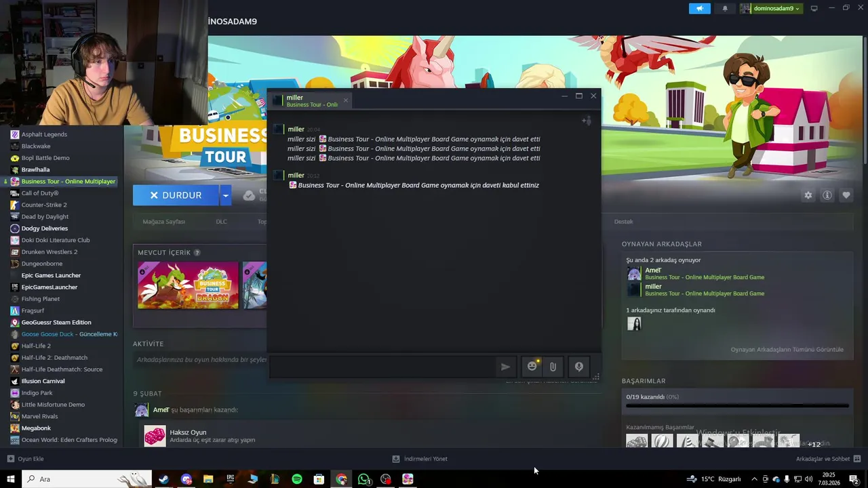Select Doki Doki Literature Club
Viewport: 868px width, 488px height.
click(x=56, y=240)
